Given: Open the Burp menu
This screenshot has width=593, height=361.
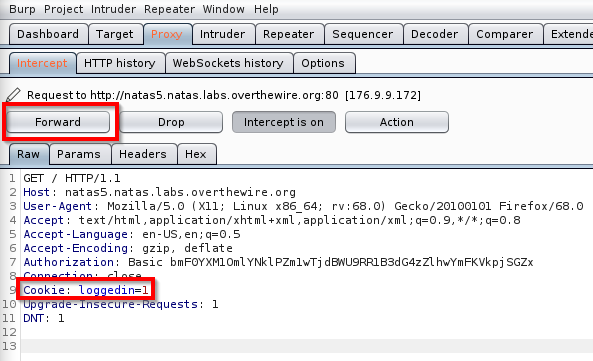Looking at the screenshot, I should click(x=22, y=9).
